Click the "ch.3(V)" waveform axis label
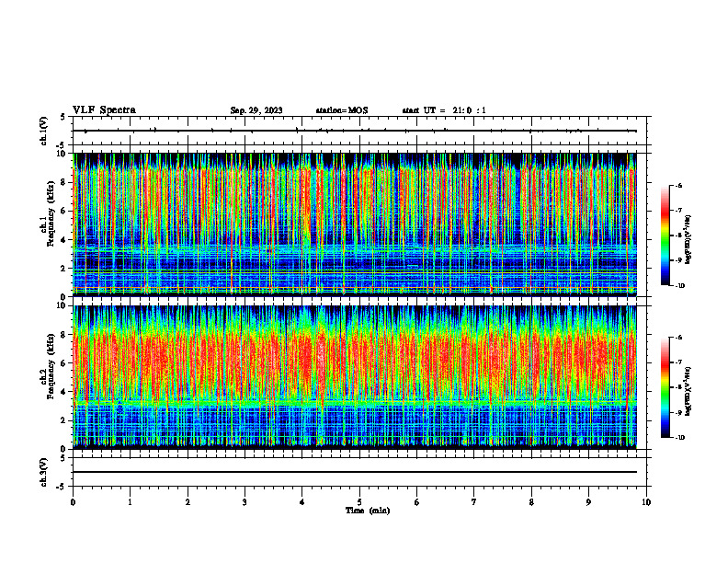 44,472
